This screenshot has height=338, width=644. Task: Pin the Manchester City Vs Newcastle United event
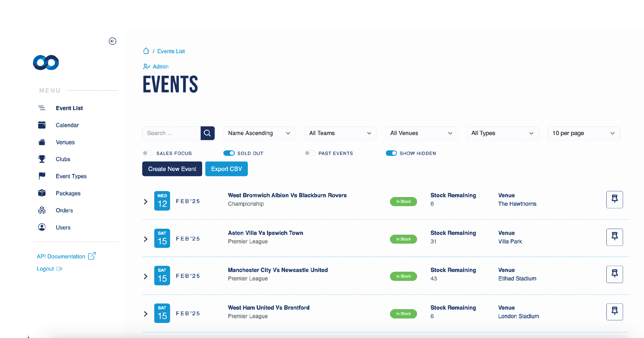614,274
